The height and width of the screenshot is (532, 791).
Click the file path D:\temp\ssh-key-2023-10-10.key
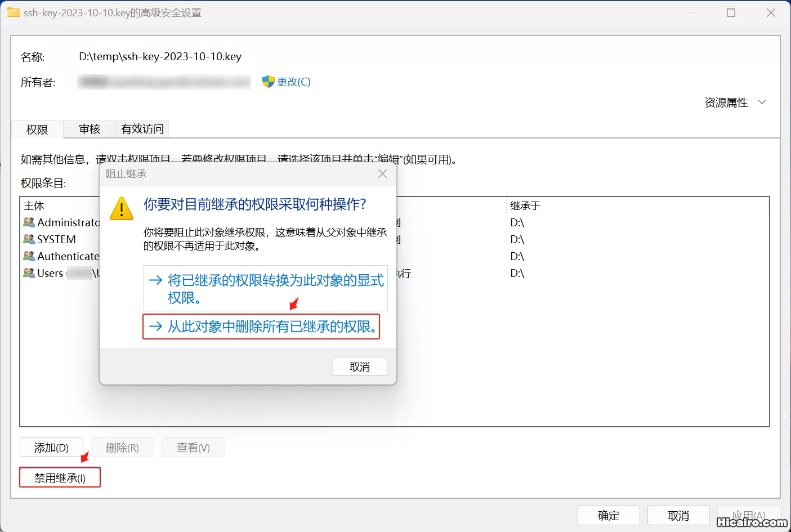[160, 56]
